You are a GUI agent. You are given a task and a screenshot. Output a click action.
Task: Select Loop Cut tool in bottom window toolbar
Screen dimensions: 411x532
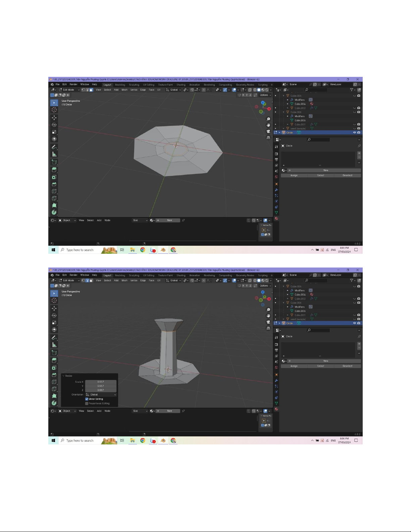[x=54, y=382]
